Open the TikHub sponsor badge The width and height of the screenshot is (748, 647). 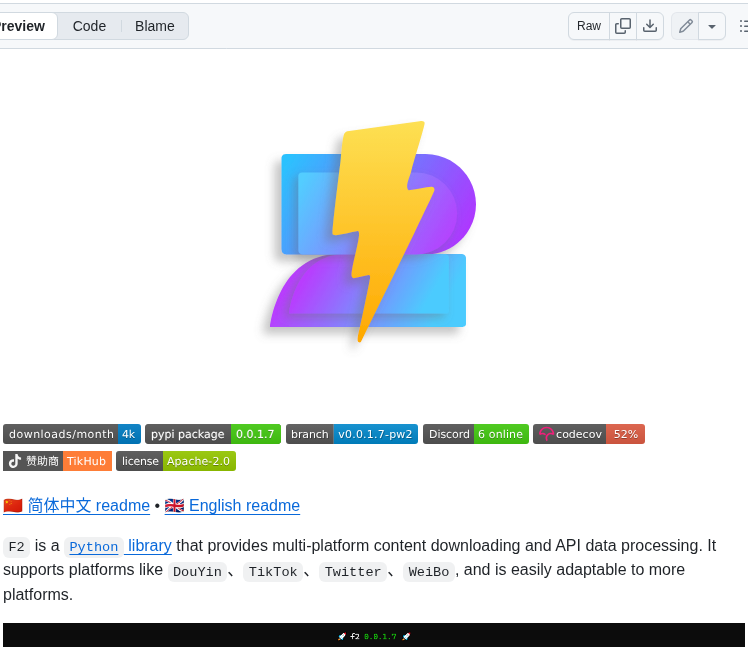point(57,461)
